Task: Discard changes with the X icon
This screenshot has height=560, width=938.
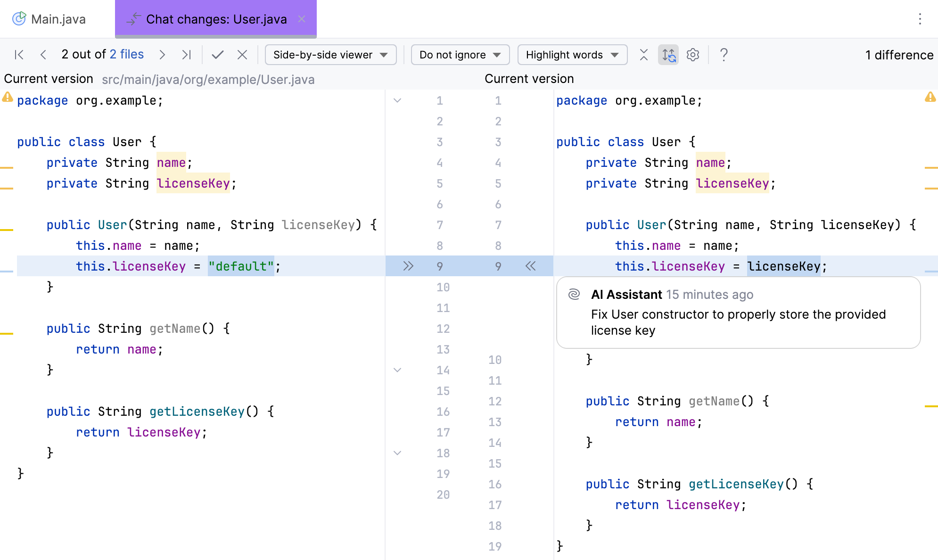Action: pos(242,55)
